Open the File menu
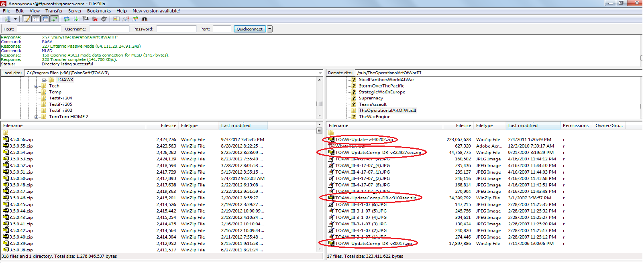 tap(6, 11)
